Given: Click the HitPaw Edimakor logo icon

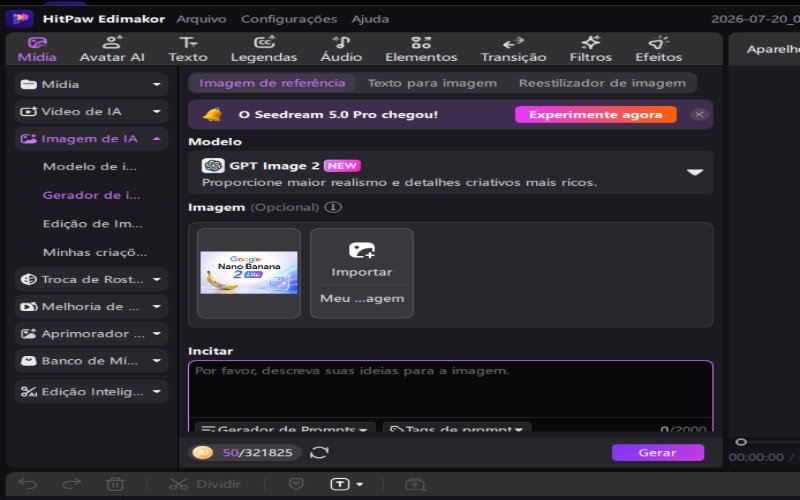Looking at the screenshot, I should pyautogui.click(x=20, y=19).
